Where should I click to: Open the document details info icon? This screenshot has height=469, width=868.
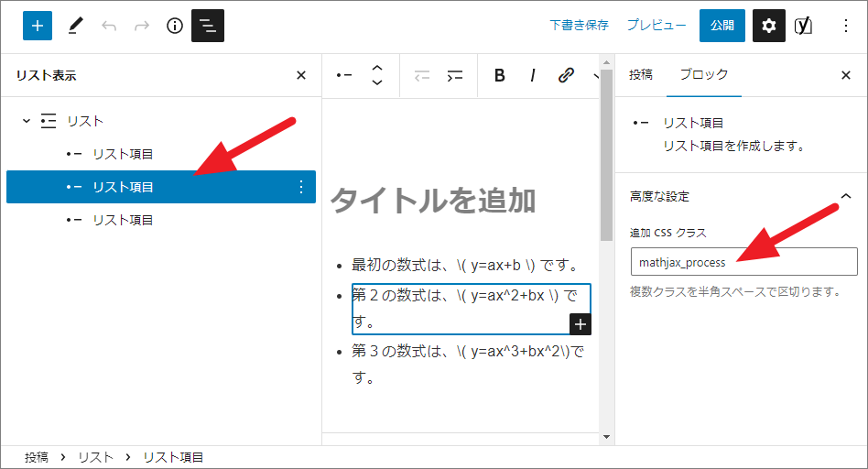point(175,26)
